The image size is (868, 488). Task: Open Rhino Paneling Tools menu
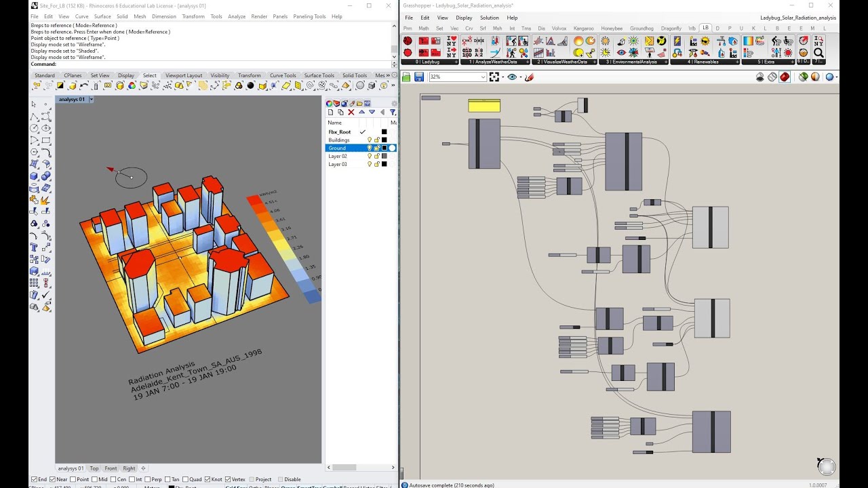tap(309, 16)
